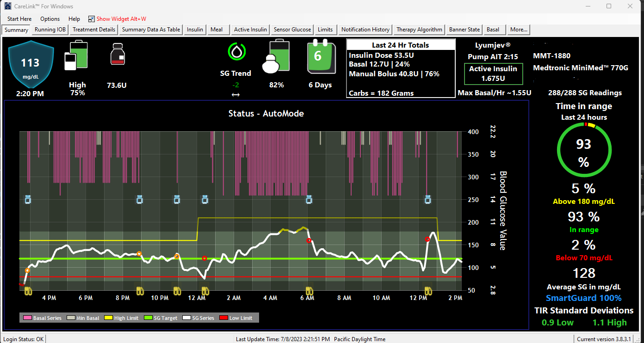
Task: Click the yellow meal marker near 9 PM
Action: 140,291
